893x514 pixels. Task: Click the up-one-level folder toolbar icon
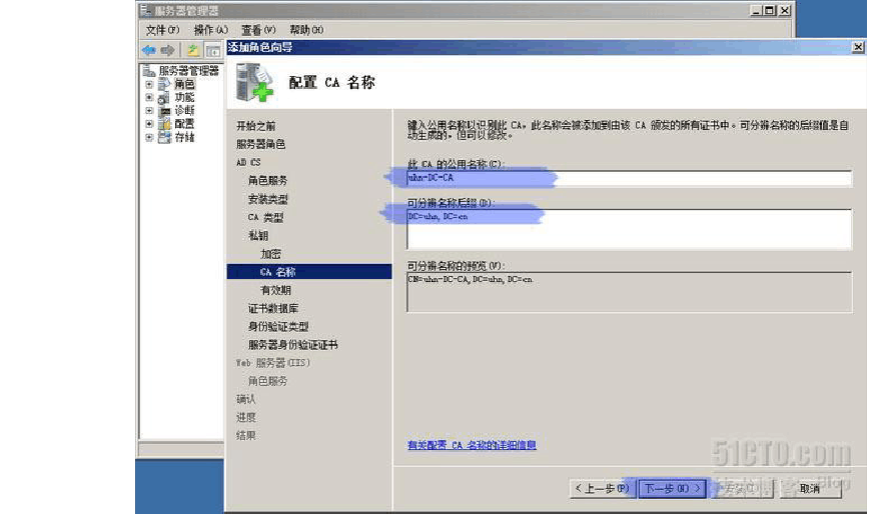tap(193, 50)
